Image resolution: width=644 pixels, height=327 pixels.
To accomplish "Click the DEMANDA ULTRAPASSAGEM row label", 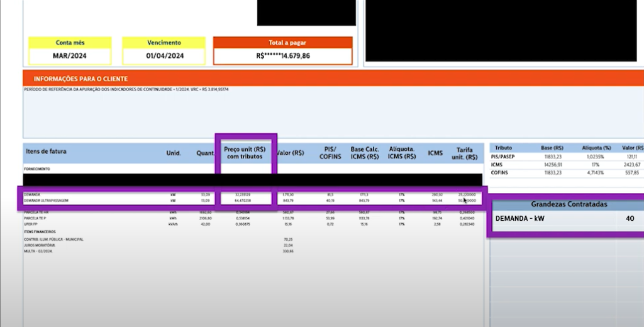I will coord(46,201).
